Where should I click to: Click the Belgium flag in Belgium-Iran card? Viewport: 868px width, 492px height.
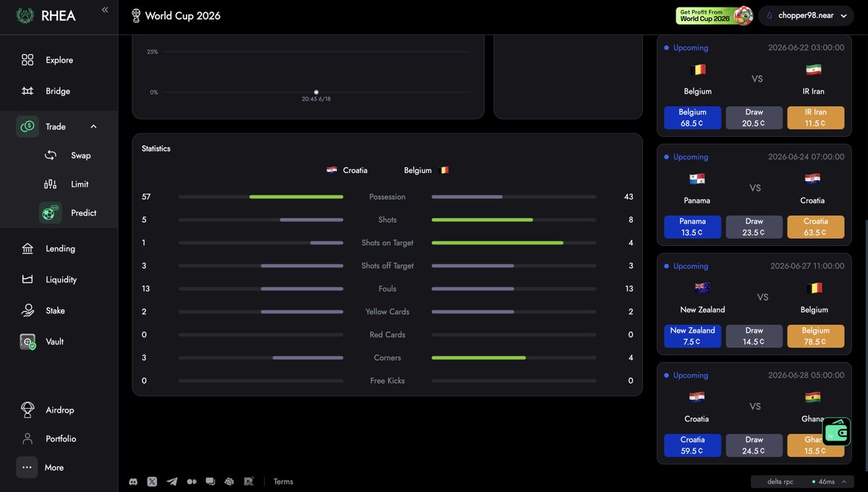coord(698,70)
